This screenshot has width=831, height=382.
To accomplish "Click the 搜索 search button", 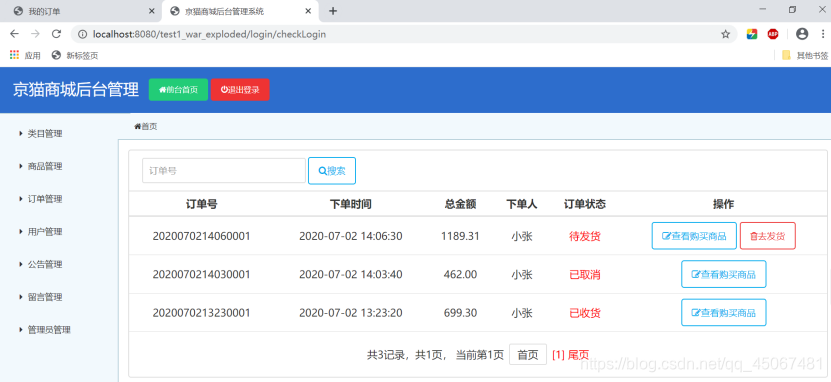I will (332, 171).
